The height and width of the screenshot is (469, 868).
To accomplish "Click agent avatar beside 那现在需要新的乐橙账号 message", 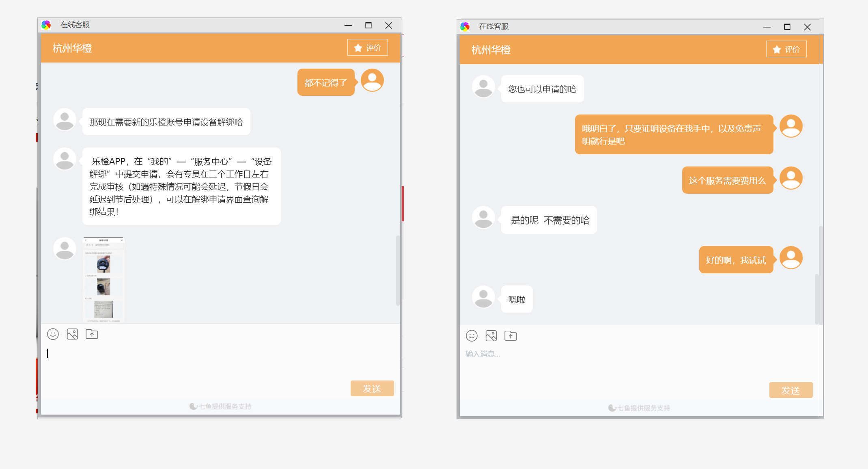I will pos(65,120).
